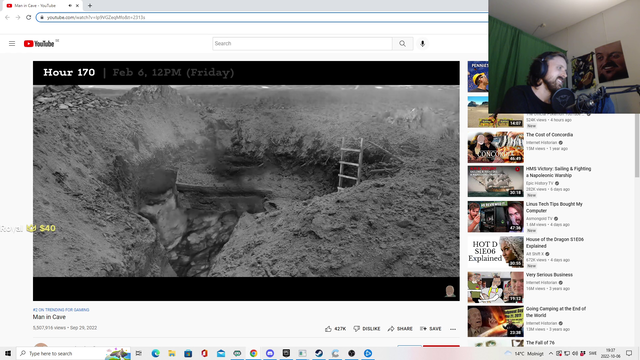Click Asmongold TV channel name

[539, 219]
